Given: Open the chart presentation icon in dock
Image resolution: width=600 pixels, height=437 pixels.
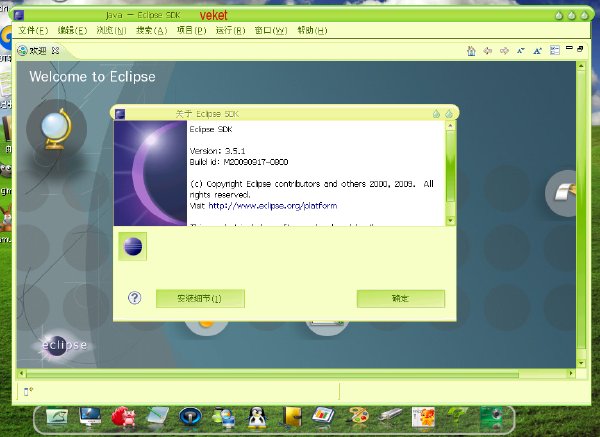Looking at the screenshot, I should tap(323, 416).
